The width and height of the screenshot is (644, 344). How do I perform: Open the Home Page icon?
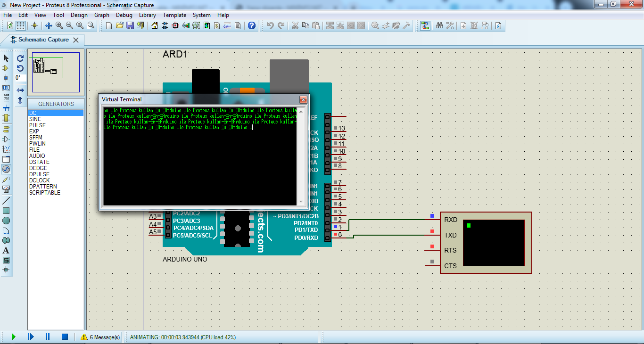click(155, 25)
